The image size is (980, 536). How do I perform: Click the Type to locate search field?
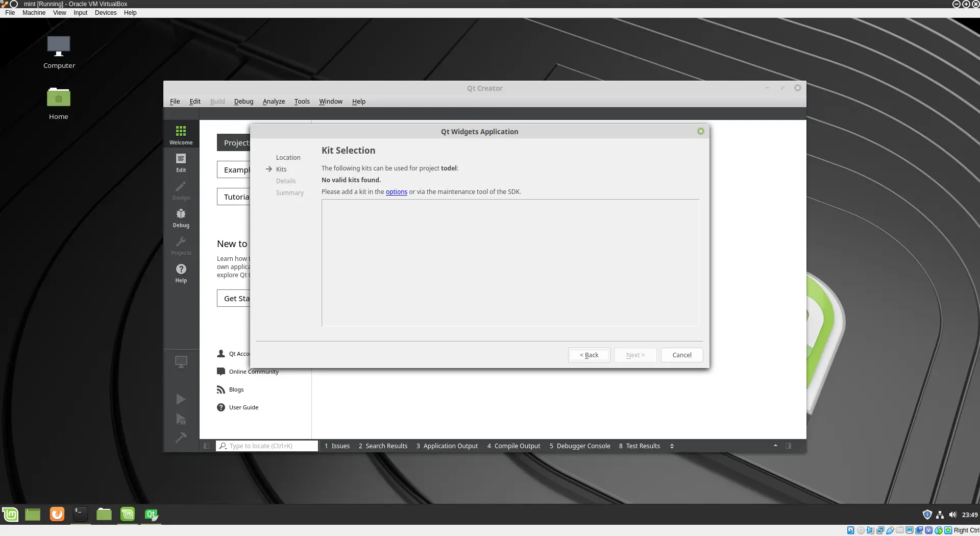(267, 446)
